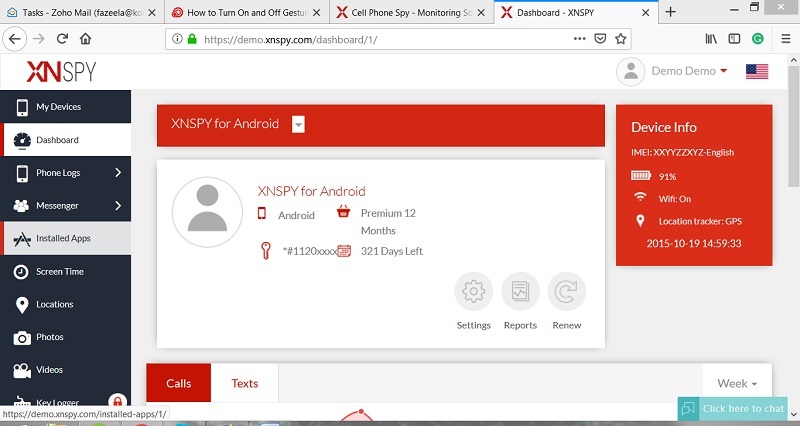Open page actions three-dot menu

[580, 39]
